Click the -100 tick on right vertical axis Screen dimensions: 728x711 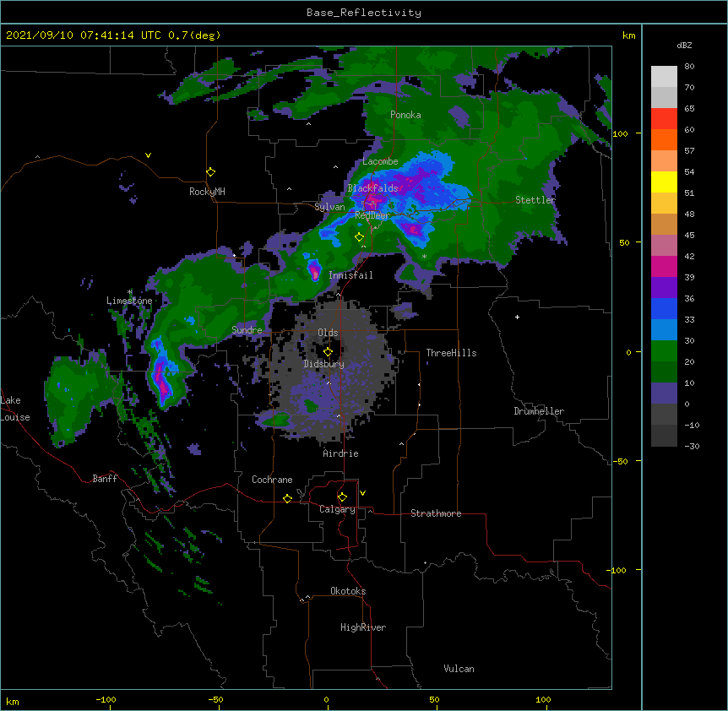[617, 570]
